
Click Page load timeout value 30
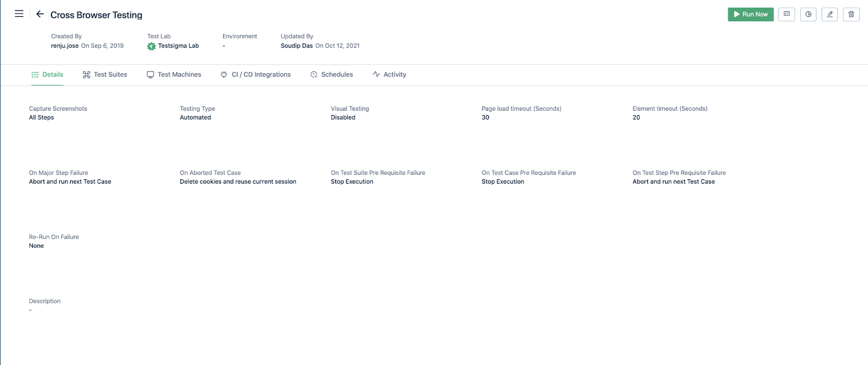click(486, 117)
